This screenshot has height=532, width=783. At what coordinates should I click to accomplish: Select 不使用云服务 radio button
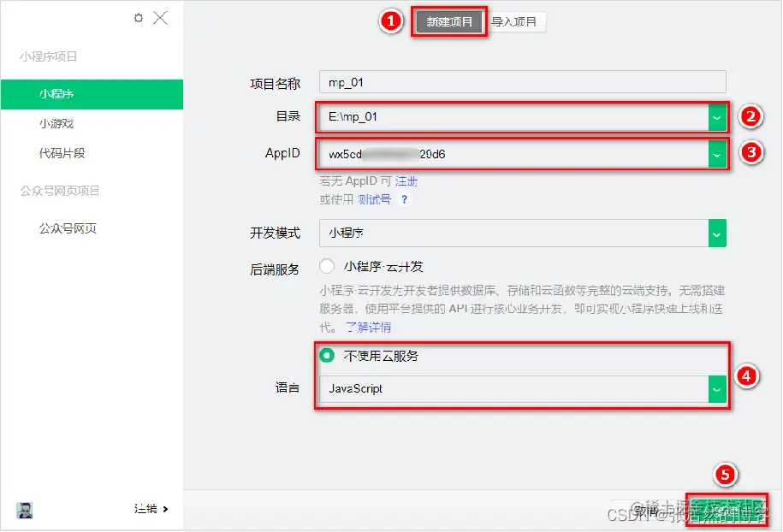[327, 355]
